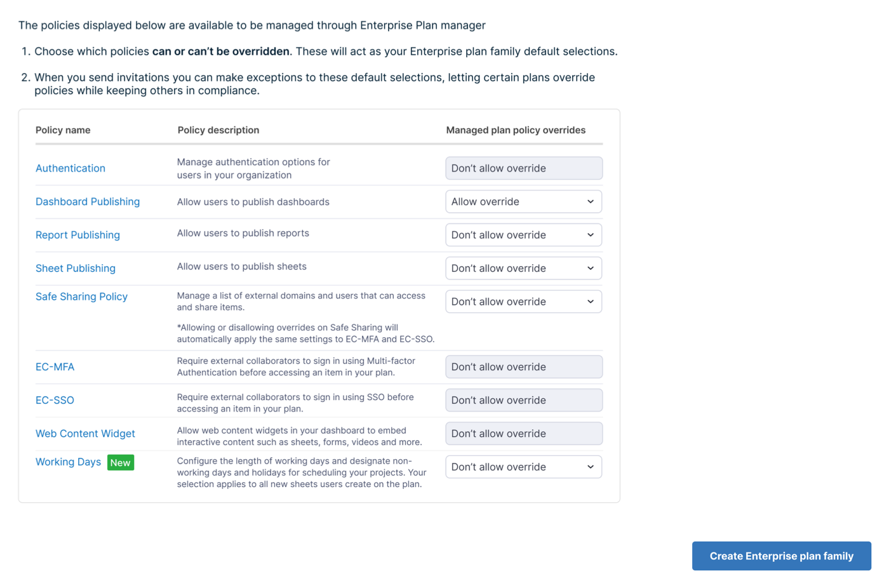Screen dimensions: 889x588
Task: Open the Sheet Publishing override dropdown
Action: 523,268
